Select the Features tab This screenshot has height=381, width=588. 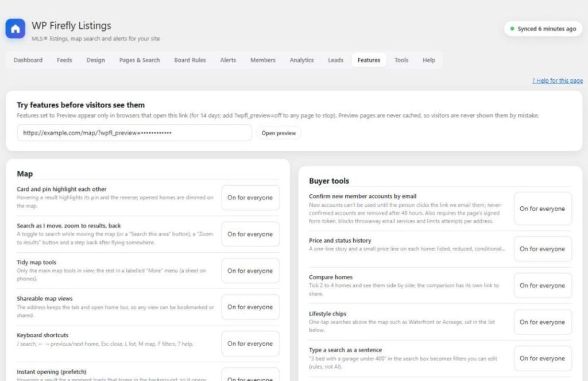(369, 60)
